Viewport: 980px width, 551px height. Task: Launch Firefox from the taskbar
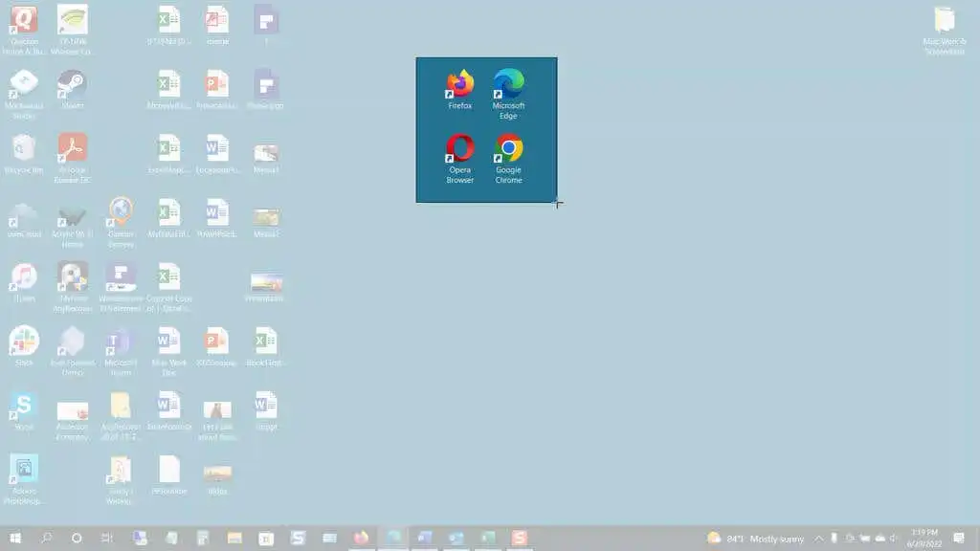point(359,538)
